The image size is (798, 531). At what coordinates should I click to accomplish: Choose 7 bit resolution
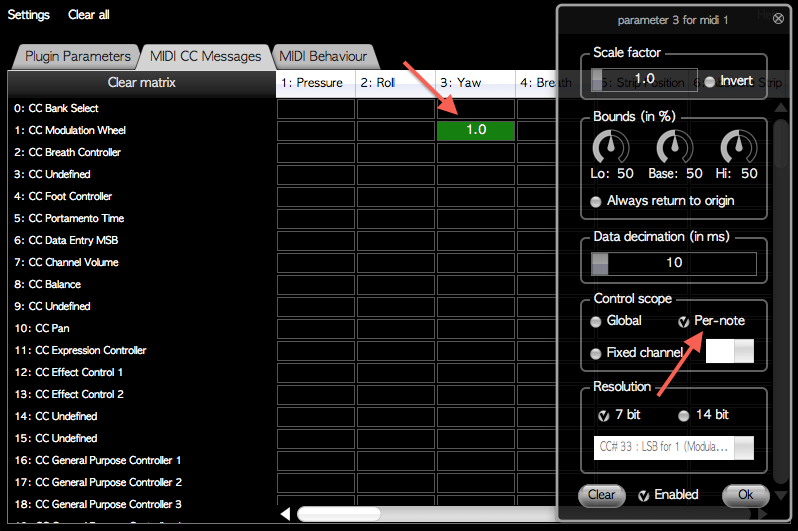(x=619, y=415)
